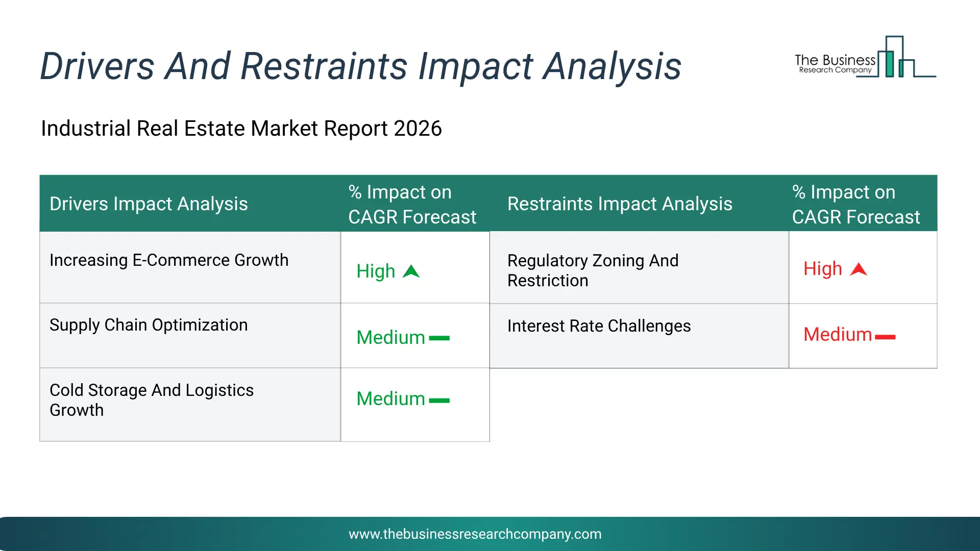Viewport: 980px width, 551px height.
Task: Open www.thebusinessresearchcompany.com footer link
Action: coord(475,534)
